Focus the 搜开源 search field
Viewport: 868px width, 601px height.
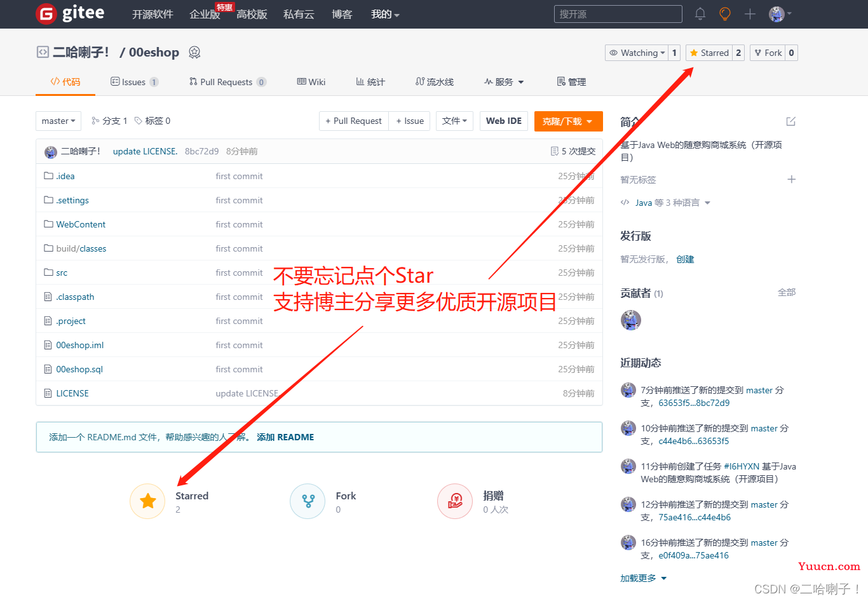[618, 14]
